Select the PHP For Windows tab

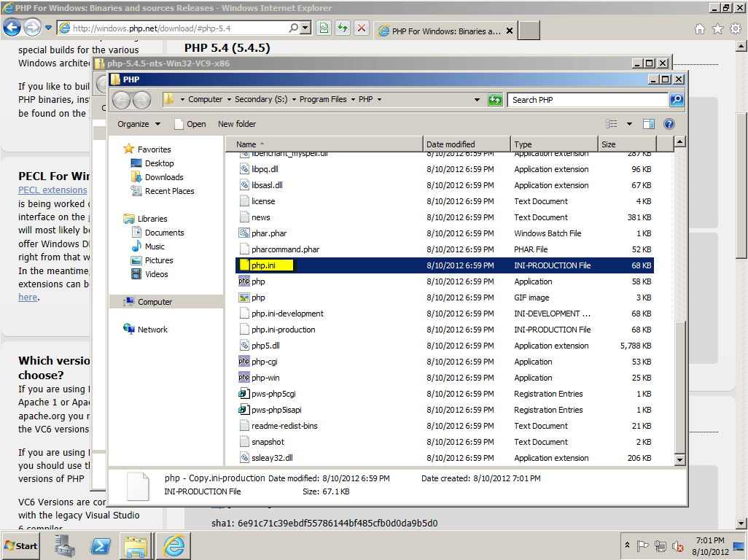(x=440, y=31)
